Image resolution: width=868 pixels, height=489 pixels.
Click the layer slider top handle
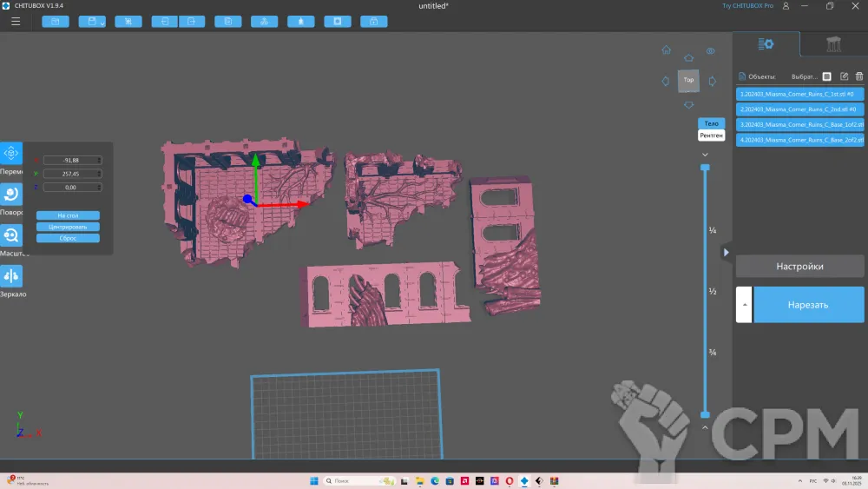705,167
